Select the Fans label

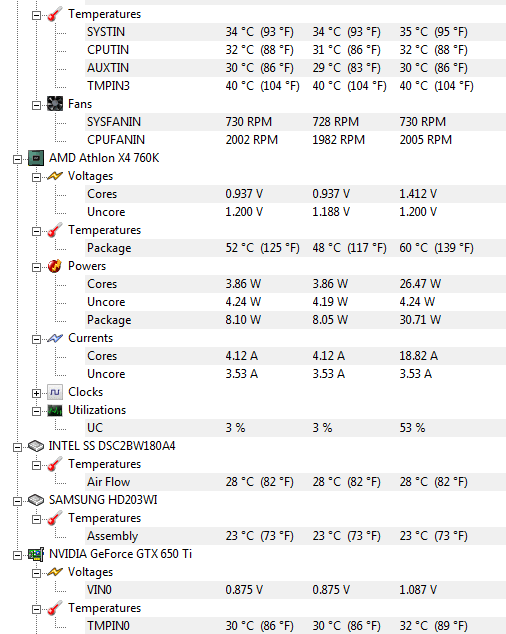[80, 104]
